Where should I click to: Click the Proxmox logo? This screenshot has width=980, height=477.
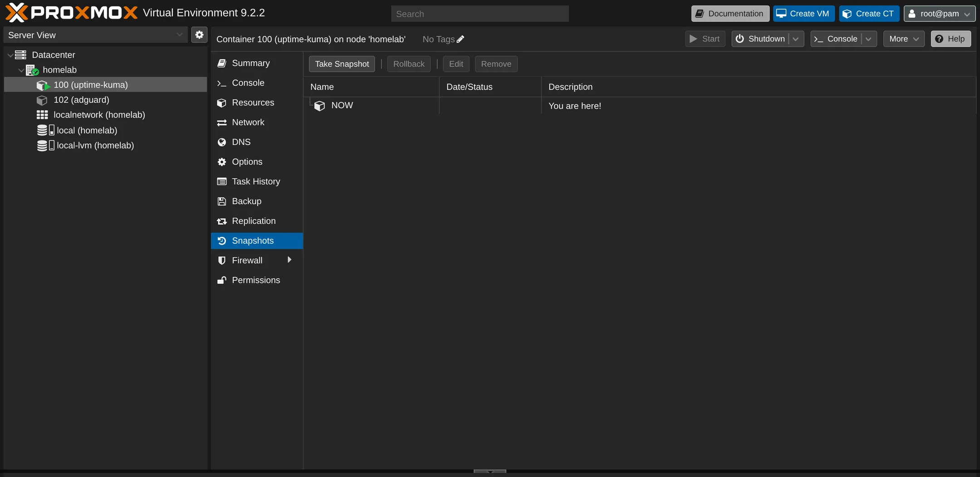pyautogui.click(x=71, y=13)
